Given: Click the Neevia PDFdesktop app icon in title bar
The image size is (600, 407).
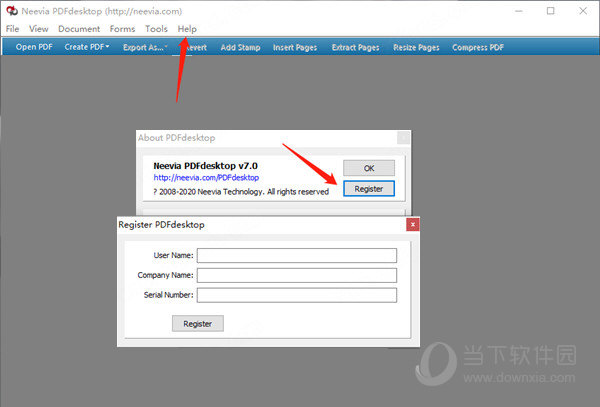Looking at the screenshot, I should pyautogui.click(x=12, y=11).
